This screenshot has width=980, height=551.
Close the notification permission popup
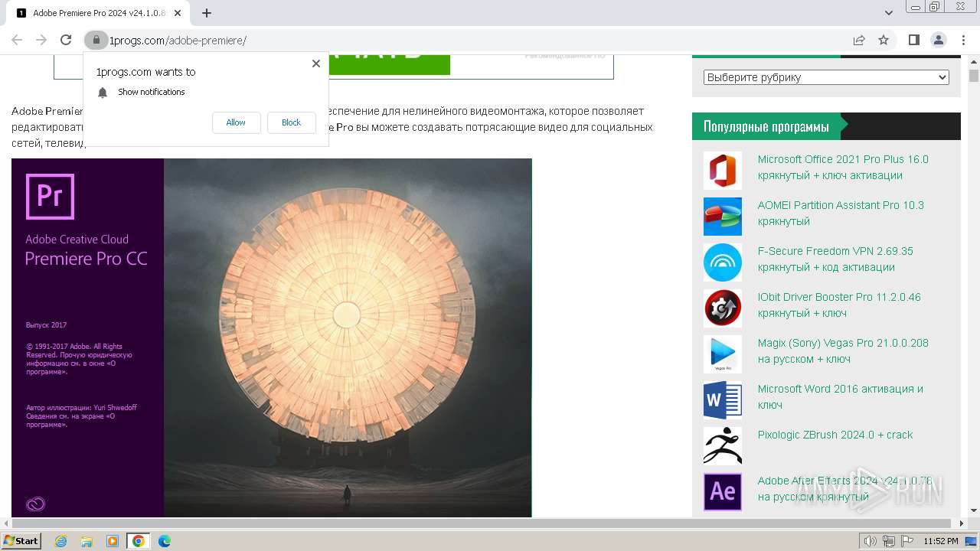[316, 64]
